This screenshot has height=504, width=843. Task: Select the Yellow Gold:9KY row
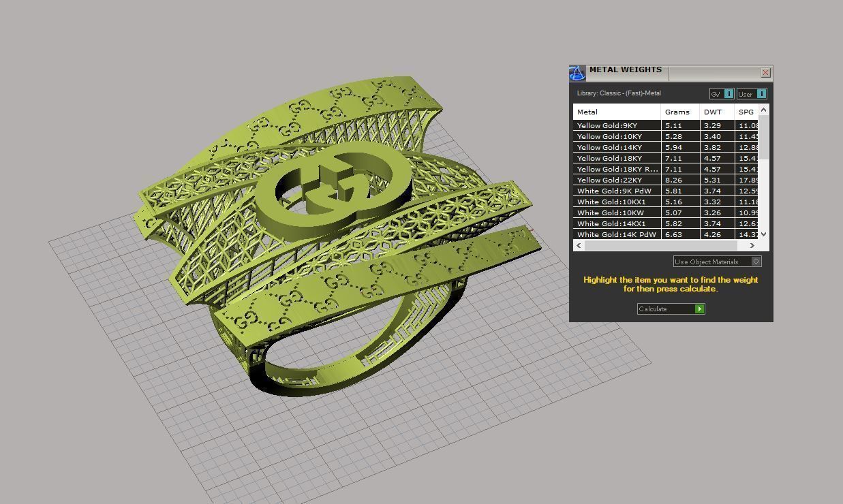coord(665,125)
